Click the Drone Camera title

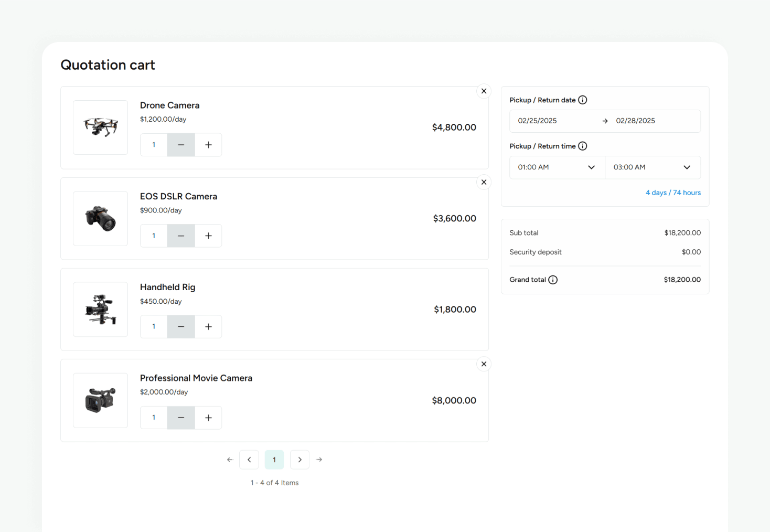pos(169,105)
